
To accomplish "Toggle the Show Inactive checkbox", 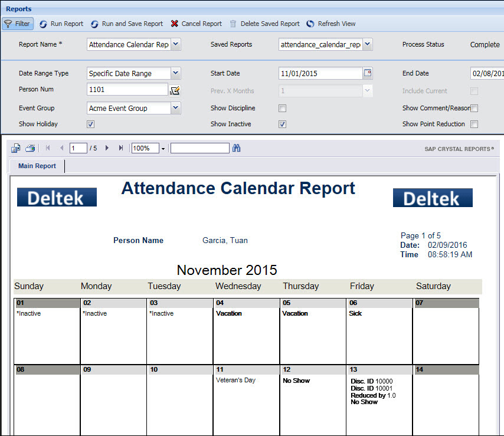I will pyautogui.click(x=282, y=124).
